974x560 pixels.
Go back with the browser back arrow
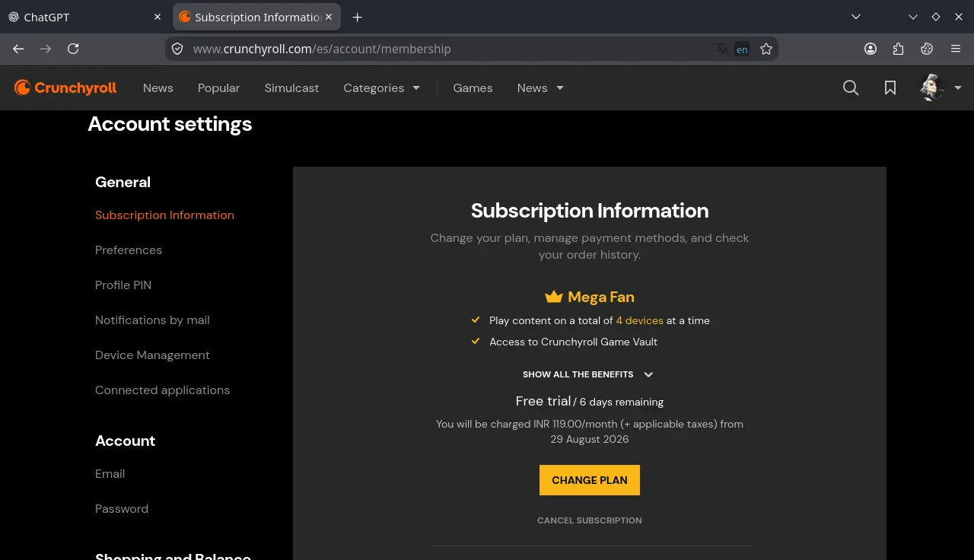(18, 49)
